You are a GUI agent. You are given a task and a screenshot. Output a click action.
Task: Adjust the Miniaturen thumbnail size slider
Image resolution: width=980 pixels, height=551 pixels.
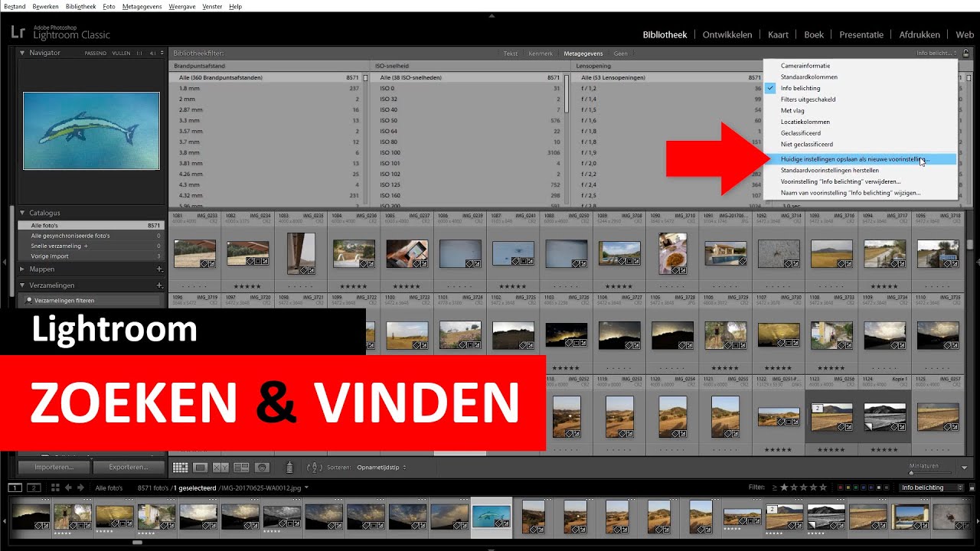pos(933,472)
